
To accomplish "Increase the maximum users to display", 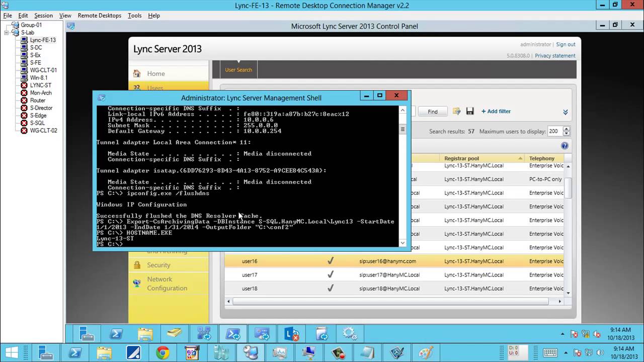I will point(567,129).
